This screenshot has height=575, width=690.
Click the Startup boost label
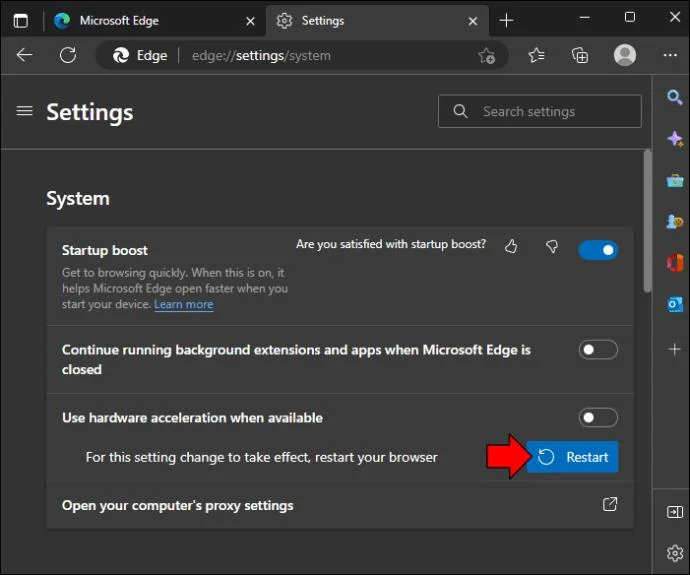point(105,250)
